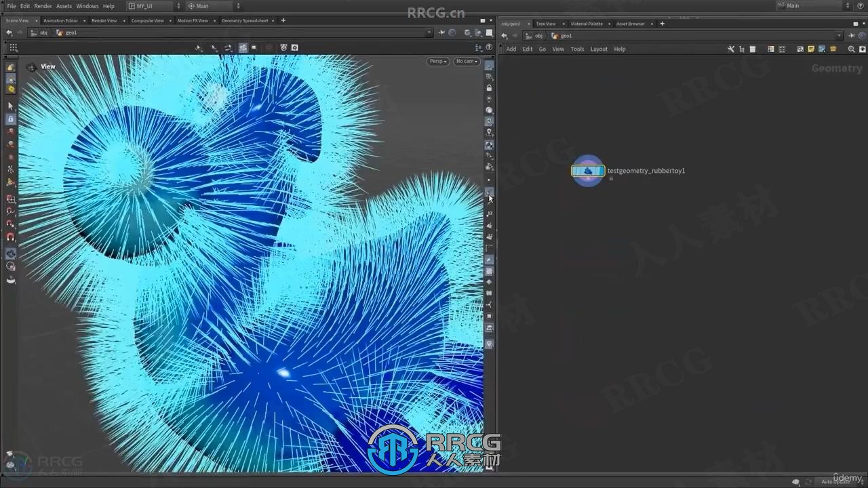This screenshot has height=488, width=868.
Task: Open the network editor Layout menu
Action: pyautogui.click(x=599, y=49)
